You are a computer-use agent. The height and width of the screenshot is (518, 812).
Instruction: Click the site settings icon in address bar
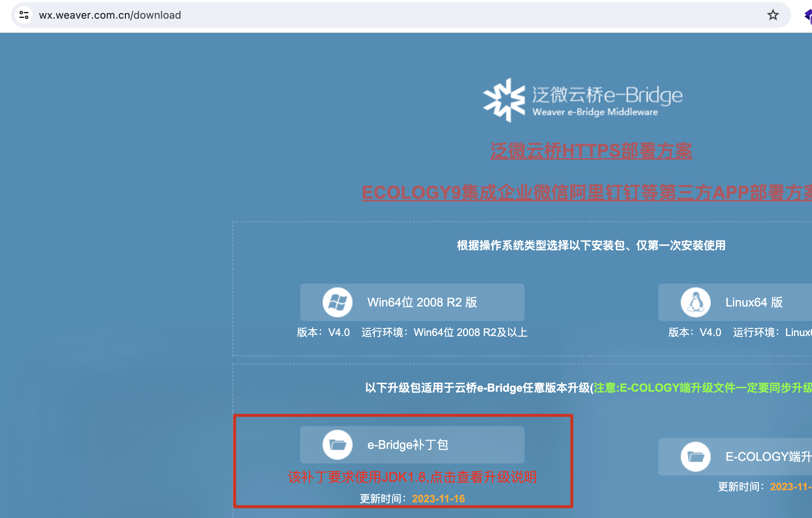24,15
